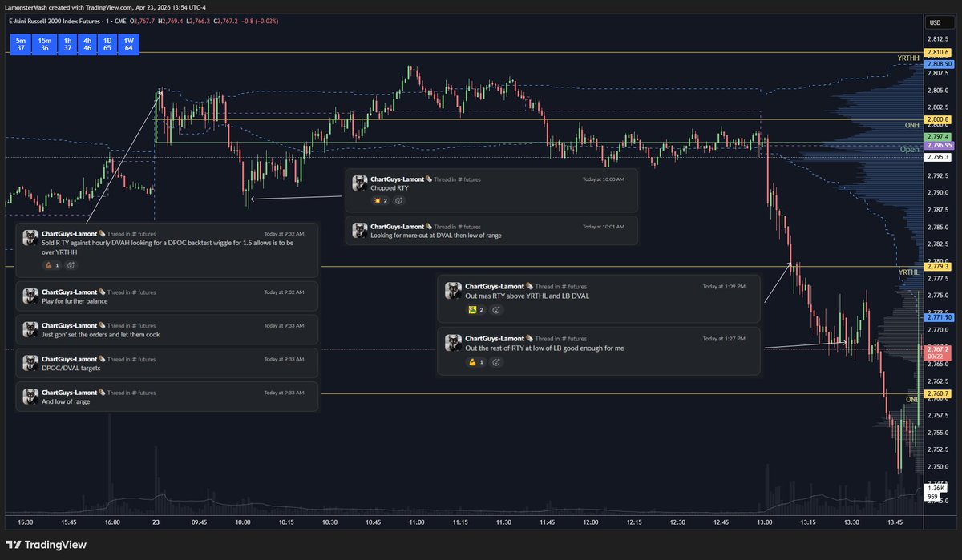Click the TradingView logo
Screen dimensions: 962x560
[x=48, y=545]
